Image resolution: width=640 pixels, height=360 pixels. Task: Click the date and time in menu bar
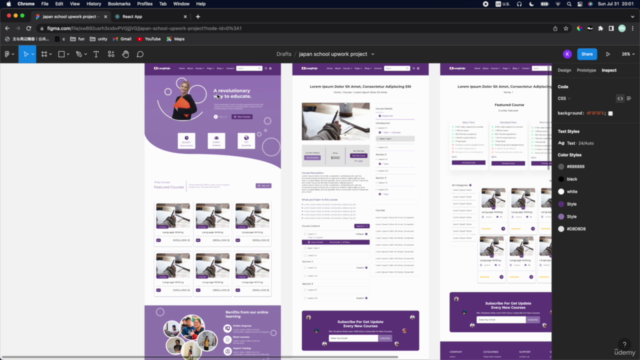click(615, 4)
